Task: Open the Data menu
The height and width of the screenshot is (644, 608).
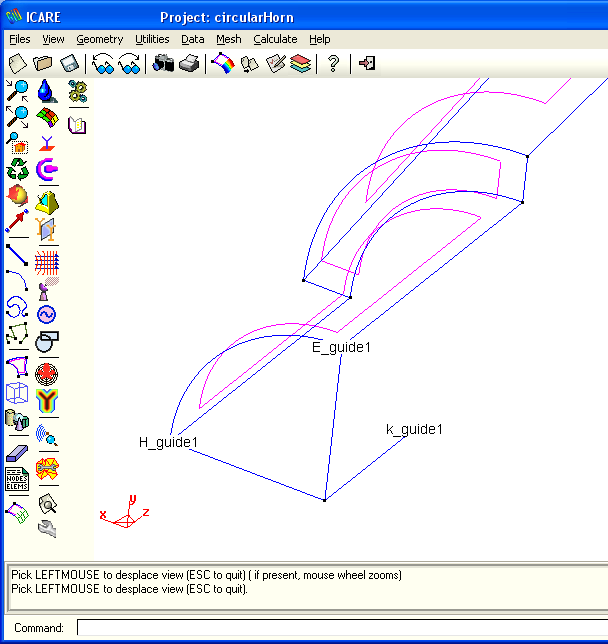Action: pos(193,39)
